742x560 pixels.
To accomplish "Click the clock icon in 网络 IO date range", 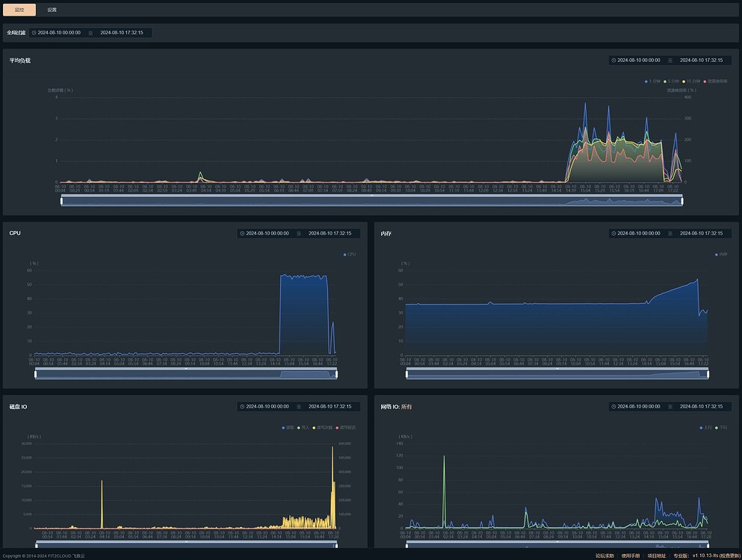I will pyautogui.click(x=613, y=406).
